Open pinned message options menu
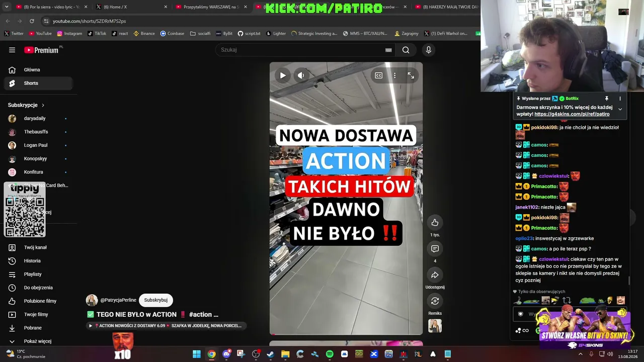The height and width of the screenshot is (362, 644). point(620,99)
